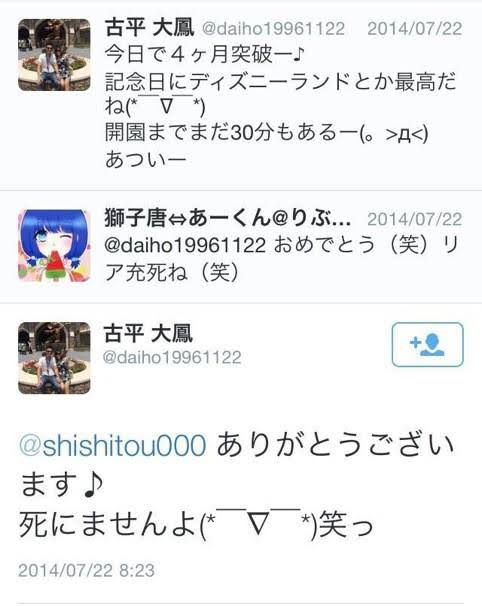482x606 pixels.
Task: Open first tweet's Disneyland couple avatar
Action: click(54, 55)
